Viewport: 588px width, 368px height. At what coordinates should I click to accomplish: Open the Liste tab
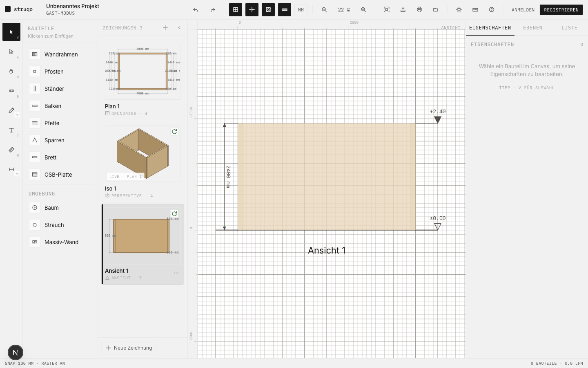tap(569, 28)
